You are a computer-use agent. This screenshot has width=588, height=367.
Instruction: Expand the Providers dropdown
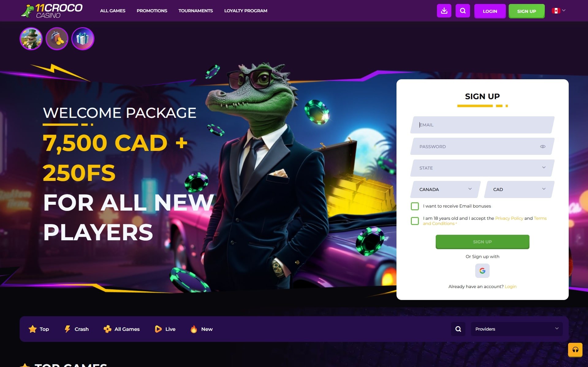(x=517, y=329)
